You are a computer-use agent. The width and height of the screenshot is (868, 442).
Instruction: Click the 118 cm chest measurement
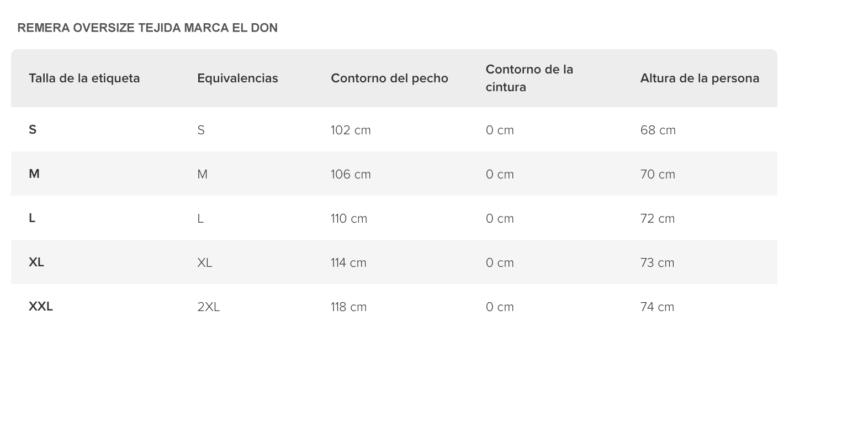point(348,307)
